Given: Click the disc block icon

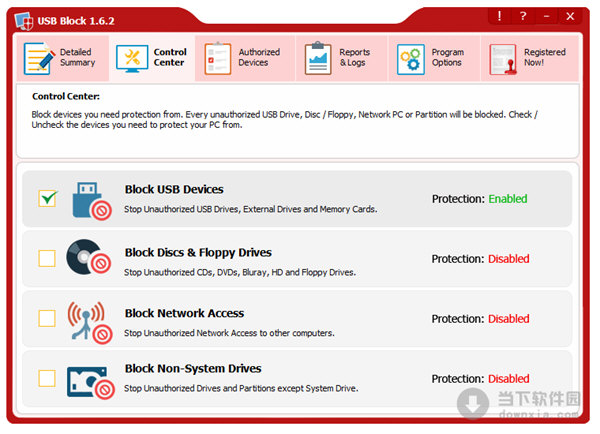Looking at the screenshot, I should tap(89, 257).
